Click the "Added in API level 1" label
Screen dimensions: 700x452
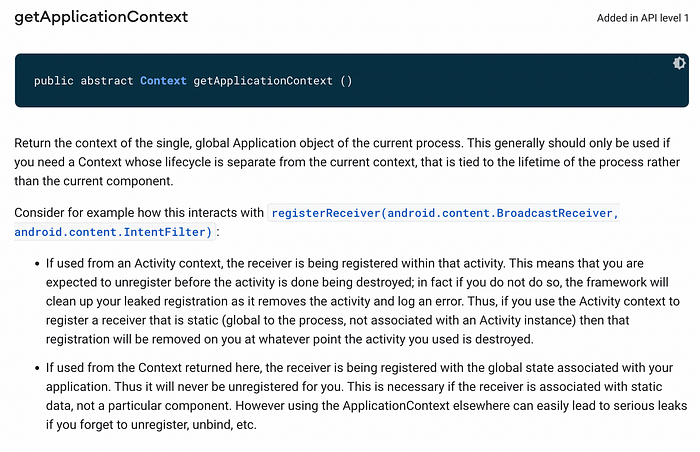point(642,18)
